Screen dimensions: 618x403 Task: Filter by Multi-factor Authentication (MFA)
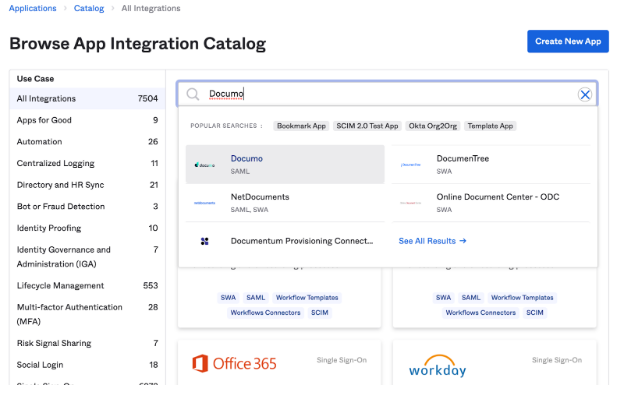tap(87, 314)
